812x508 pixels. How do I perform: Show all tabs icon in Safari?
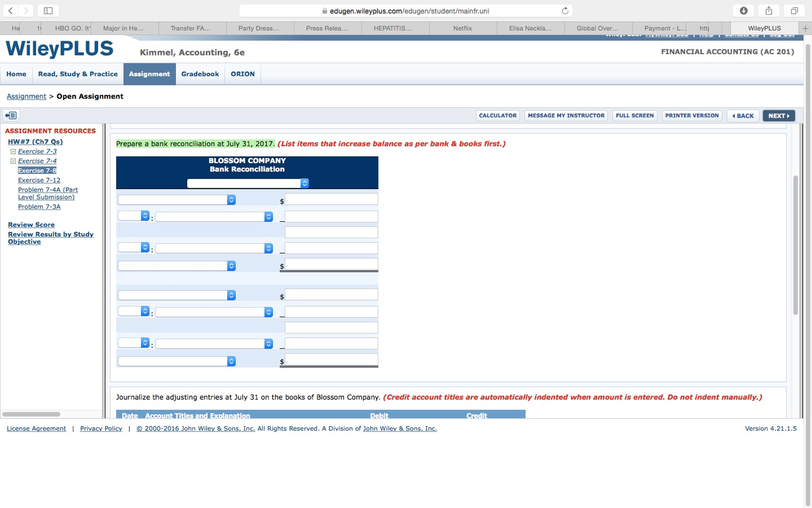(x=794, y=11)
